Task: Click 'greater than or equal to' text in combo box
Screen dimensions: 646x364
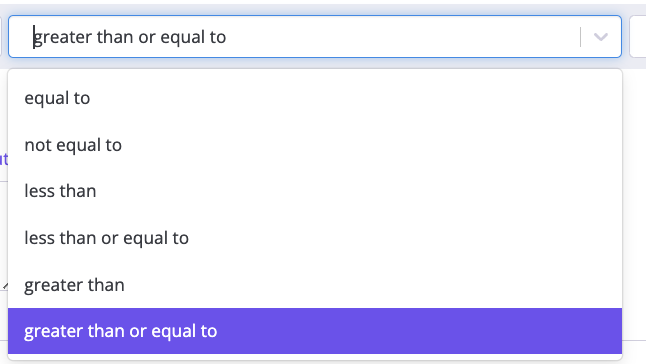Action: pyautogui.click(x=129, y=37)
